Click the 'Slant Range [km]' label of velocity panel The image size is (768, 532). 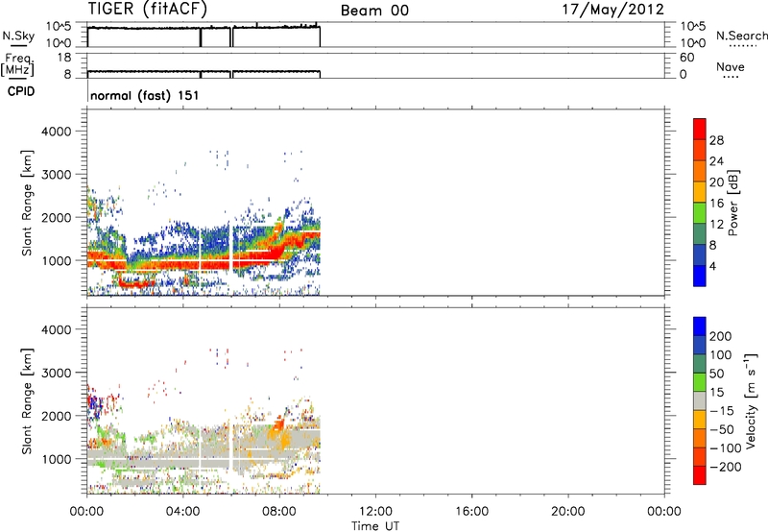[x=27, y=401]
